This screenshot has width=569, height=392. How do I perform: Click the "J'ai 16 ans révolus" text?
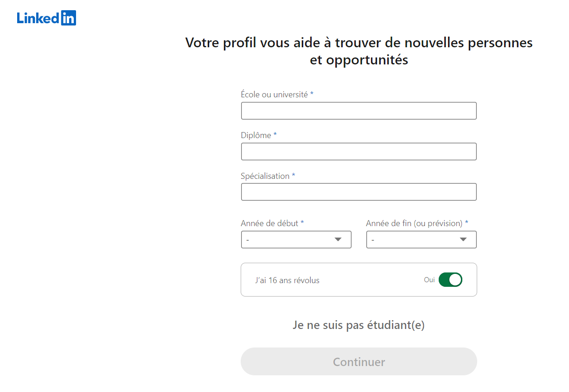287,280
